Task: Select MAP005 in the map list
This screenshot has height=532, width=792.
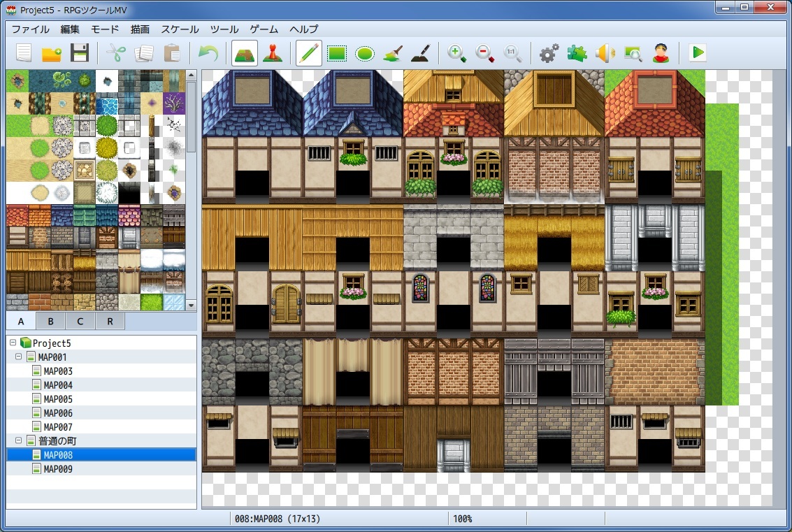Action: pos(58,399)
